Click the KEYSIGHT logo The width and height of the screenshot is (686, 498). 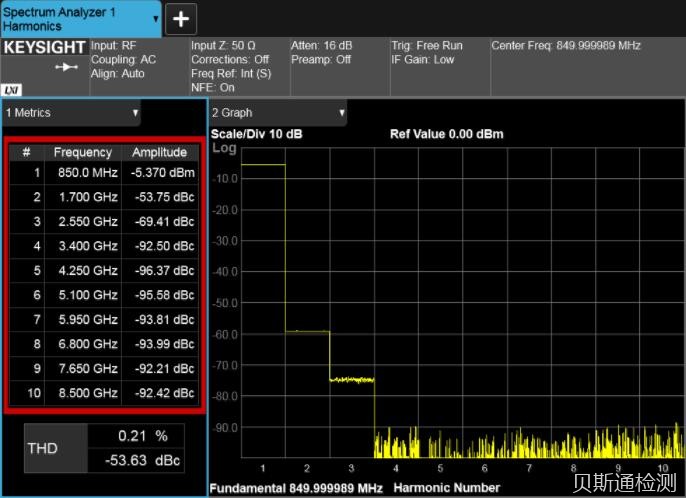(x=44, y=47)
